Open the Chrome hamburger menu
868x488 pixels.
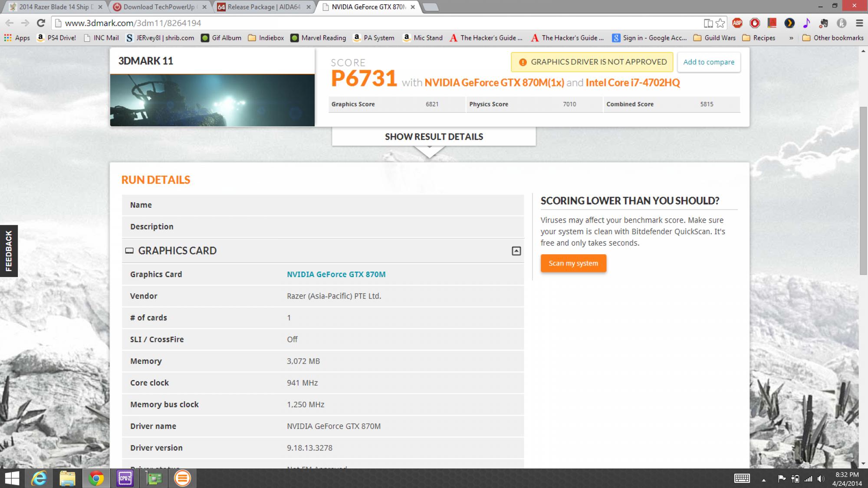pyautogui.click(x=859, y=23)
